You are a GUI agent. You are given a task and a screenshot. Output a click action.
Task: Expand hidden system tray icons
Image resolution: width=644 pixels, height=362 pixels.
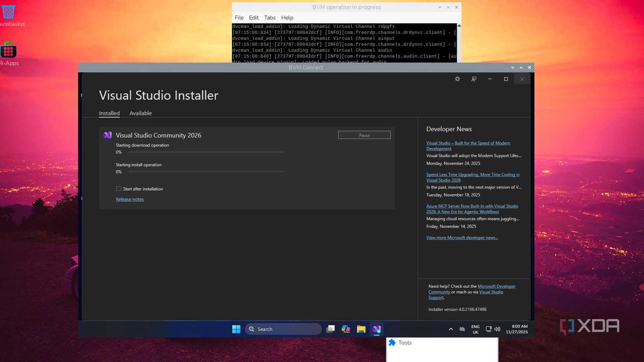tap(450, 329)
